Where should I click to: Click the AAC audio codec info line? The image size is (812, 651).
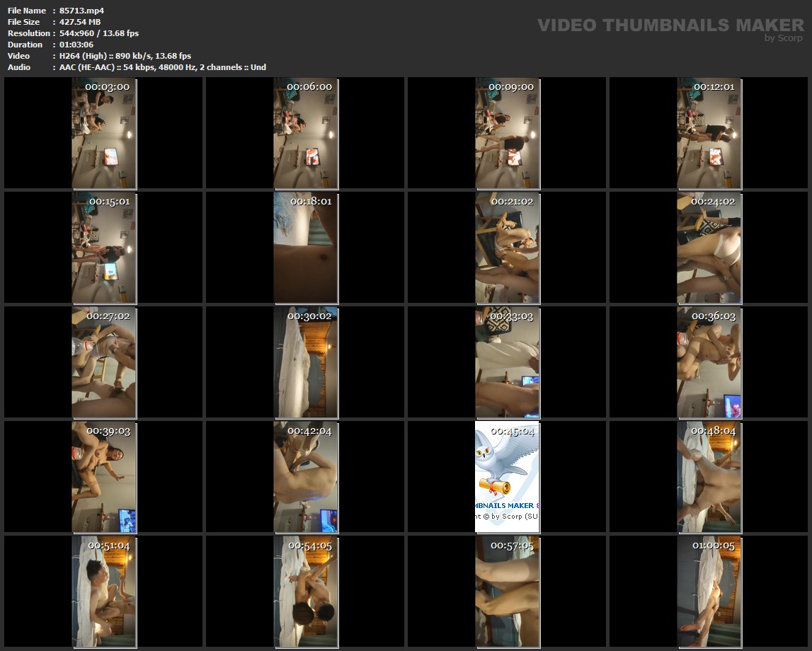163,67
